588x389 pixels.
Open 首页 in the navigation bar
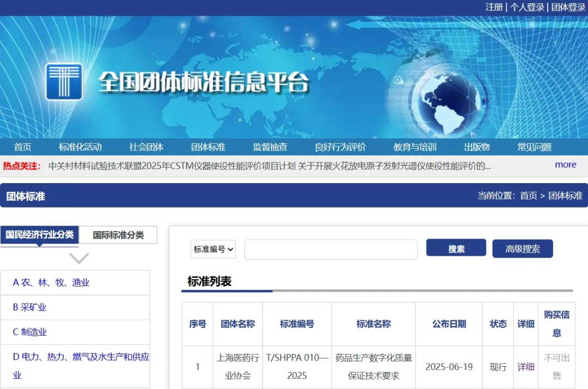point(23,147)
